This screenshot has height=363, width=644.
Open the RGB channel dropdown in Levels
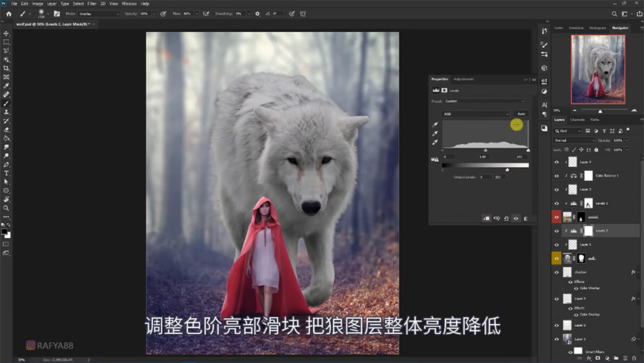coord(476,114)
